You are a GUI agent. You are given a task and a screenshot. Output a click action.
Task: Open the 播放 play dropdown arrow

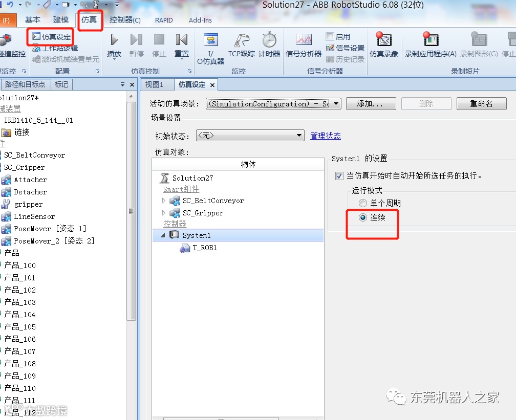[x=114, y=59]
